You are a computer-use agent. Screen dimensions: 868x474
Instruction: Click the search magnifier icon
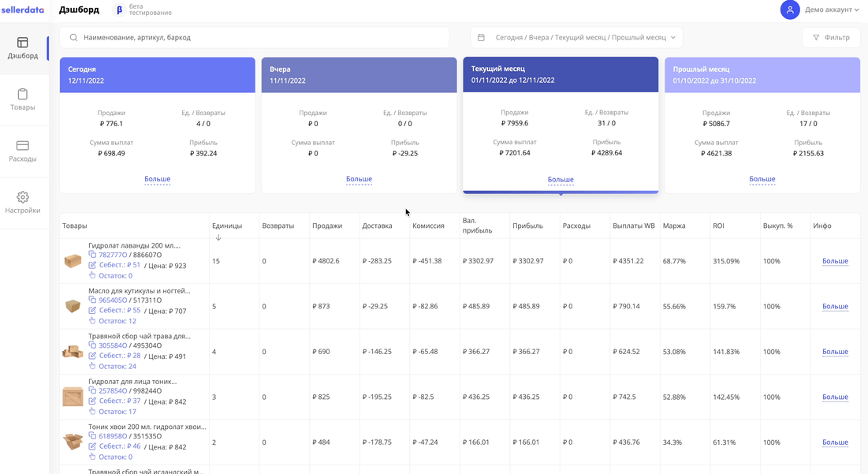tap(73, 38)
